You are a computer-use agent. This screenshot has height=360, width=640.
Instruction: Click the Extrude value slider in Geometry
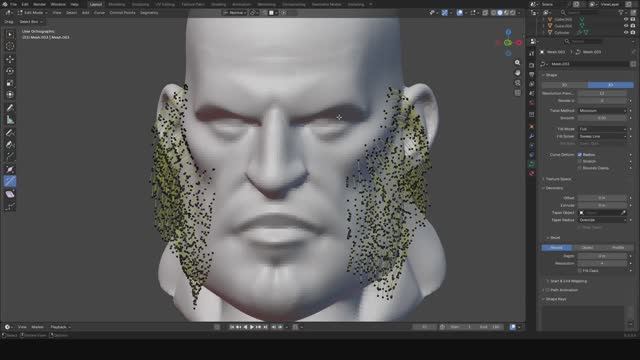[x=602, y=205]
